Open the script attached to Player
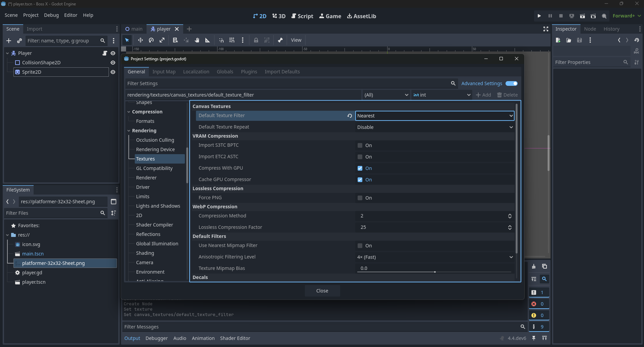644x347 pixels. coord(105,53)
